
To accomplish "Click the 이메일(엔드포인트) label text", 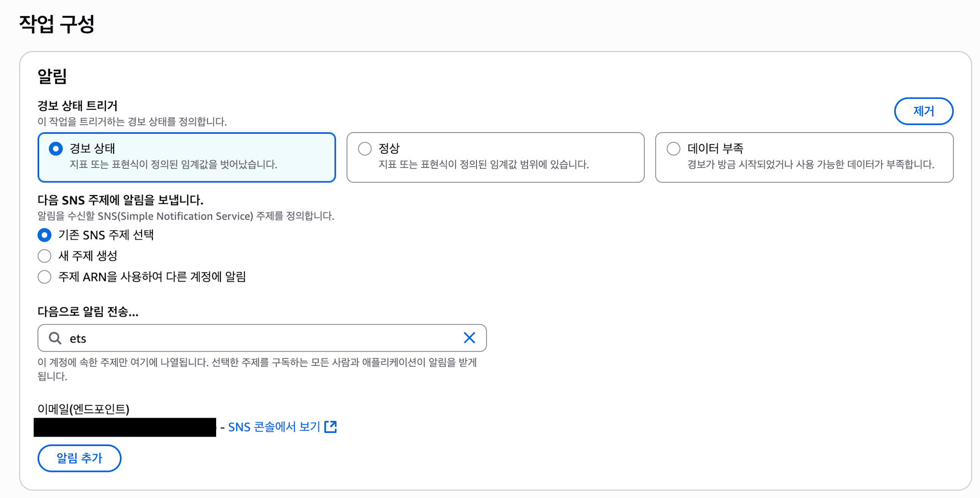I will click(83, 409).
